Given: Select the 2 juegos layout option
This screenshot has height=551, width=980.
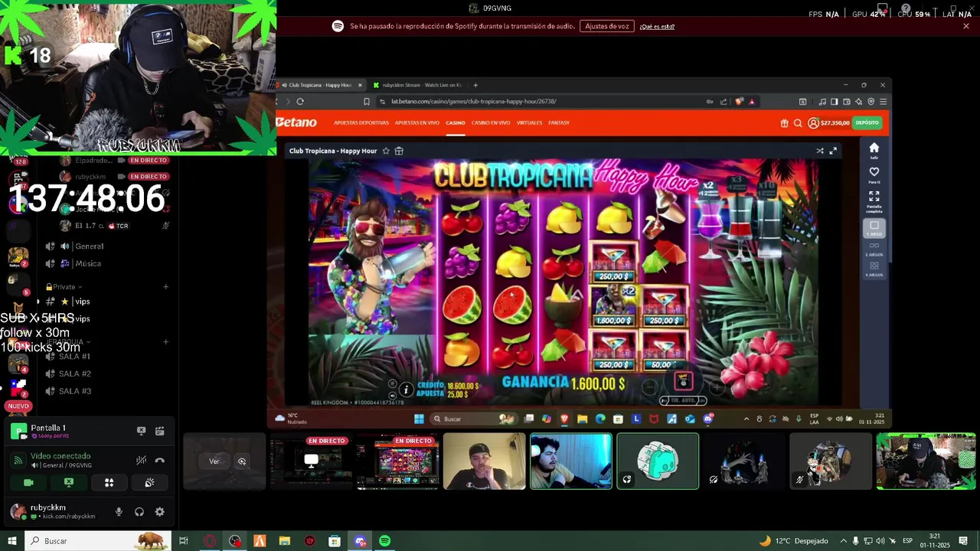Looking at the screenshot, I should click(x=874, y=248).
